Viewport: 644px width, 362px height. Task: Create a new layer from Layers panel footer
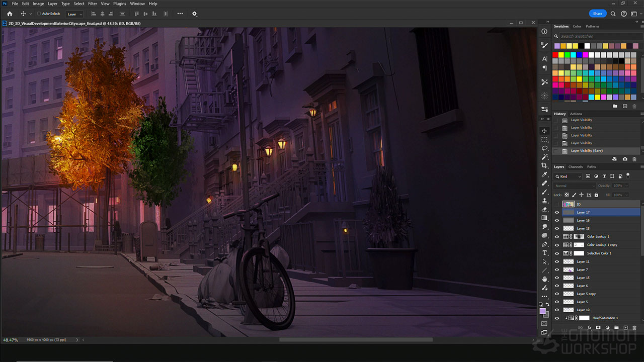click(625, 328)
